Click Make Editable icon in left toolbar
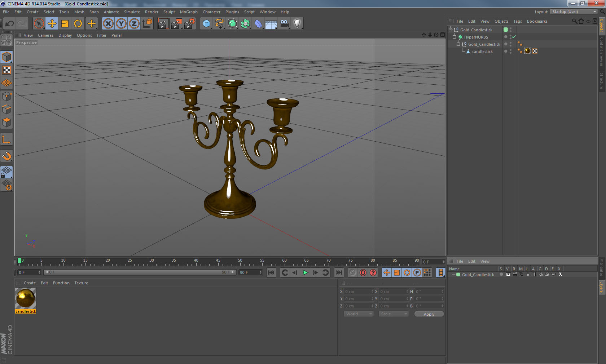The image size is (606, 364). (6, 40)
